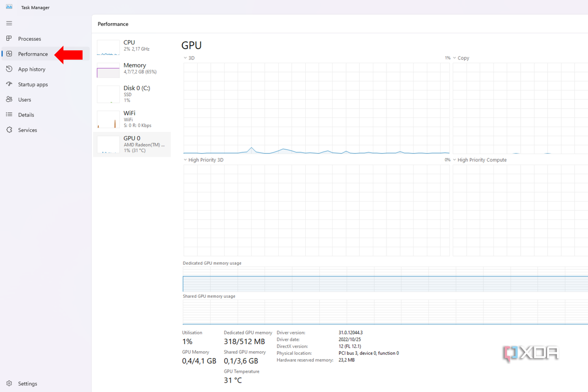This screenshot has width=588, height=392.
Task: Select the GPU 0 performance item
Action: [x=132, y=144]
